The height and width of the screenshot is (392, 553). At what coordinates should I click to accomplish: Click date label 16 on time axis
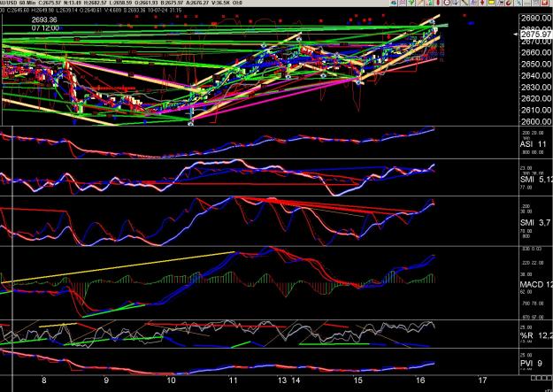pos(420,380)
